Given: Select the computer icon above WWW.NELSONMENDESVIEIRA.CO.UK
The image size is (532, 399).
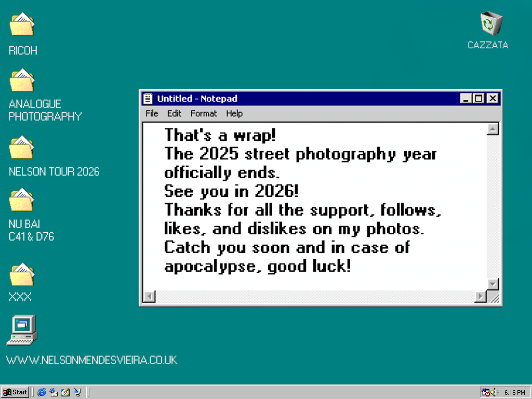Looking at the screenshot, I should (x=22, y=330).
